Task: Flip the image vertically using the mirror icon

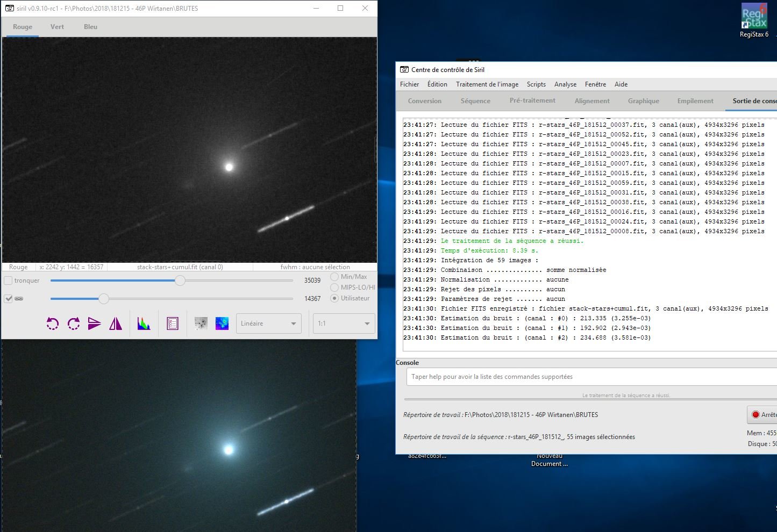Action: click(95, 323)
